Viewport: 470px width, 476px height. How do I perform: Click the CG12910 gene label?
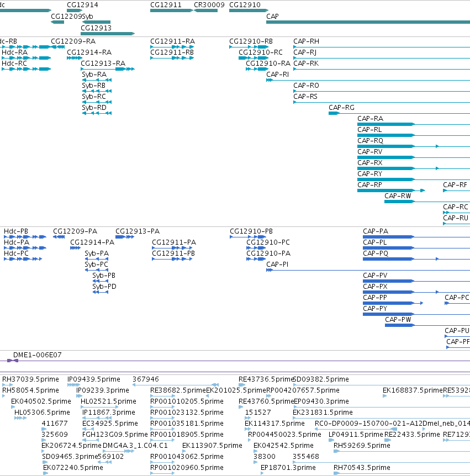(245, 5)
